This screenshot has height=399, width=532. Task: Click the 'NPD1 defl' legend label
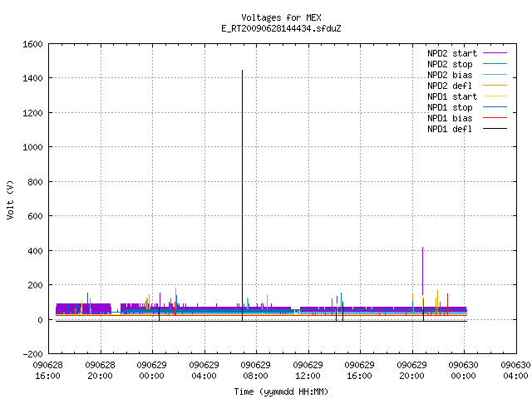(450, 130)
